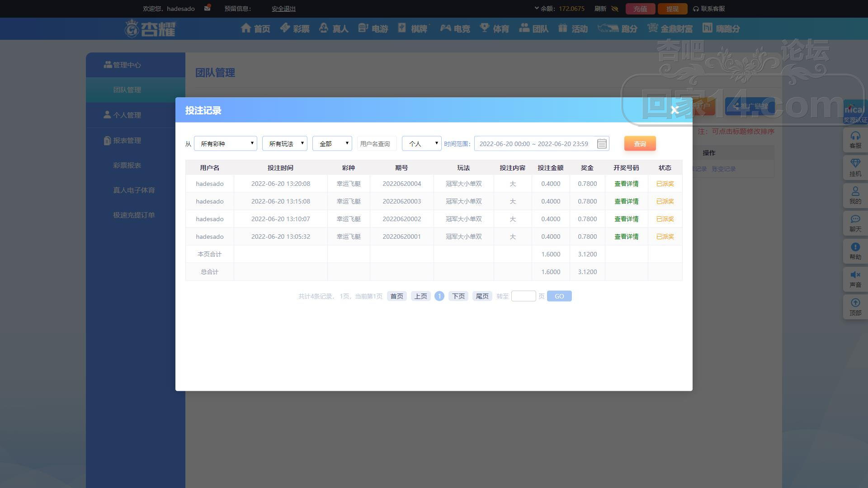868x488 pixels.
Task: Close the 投注记录 dialog with X
Action: click(x=675, y=110)
